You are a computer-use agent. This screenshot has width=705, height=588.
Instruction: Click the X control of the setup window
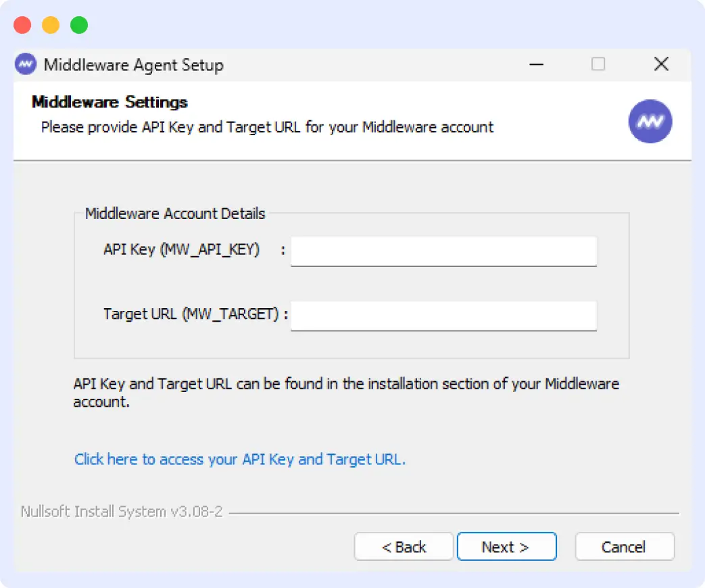coord(661,64)
